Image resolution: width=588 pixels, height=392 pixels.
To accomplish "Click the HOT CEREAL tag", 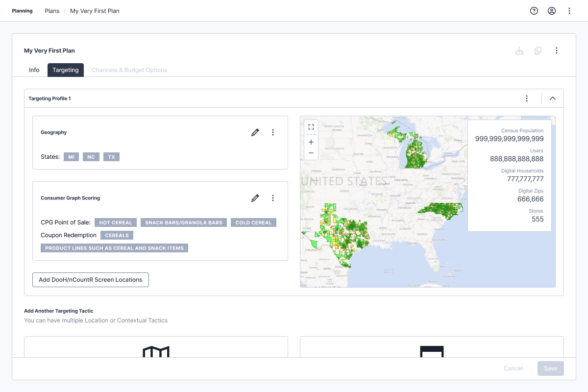I will click(x=116, y=222).
